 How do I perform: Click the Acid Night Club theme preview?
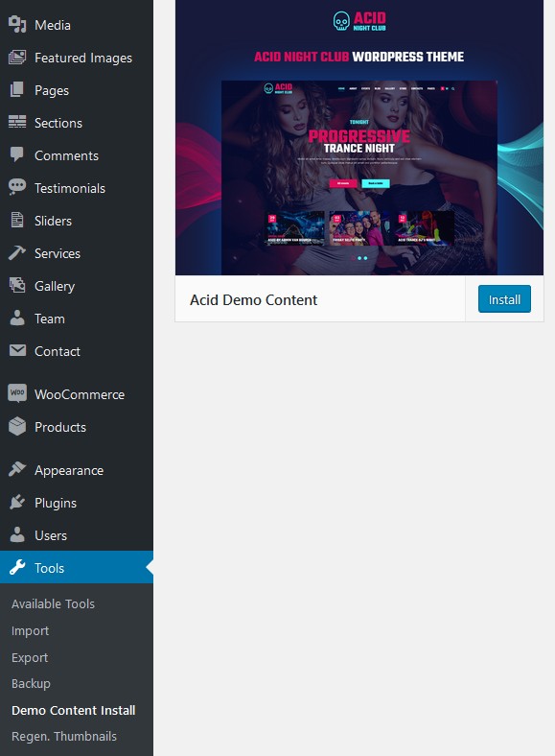[x=358, y=137]
